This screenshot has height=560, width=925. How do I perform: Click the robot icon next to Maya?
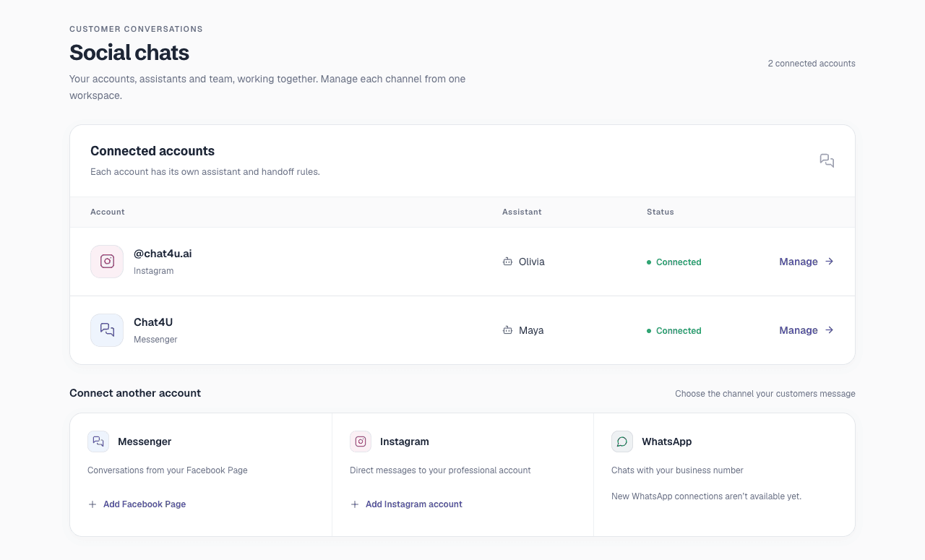coord(507,330)
